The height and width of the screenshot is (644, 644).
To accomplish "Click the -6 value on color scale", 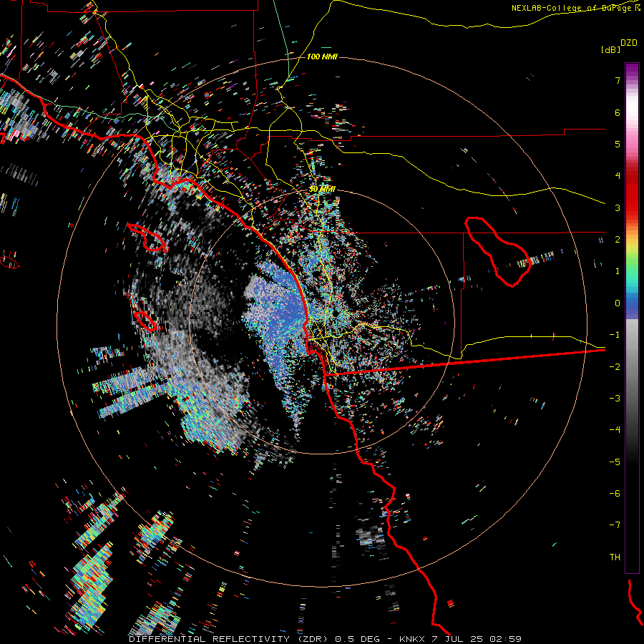I will click(615, 494).
